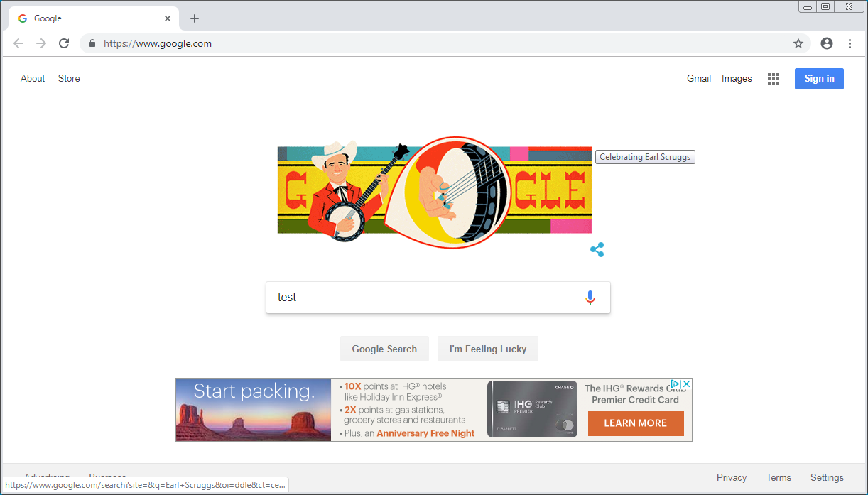
Task: Click LEARN MORE on IHG ad
Action: point(636,423)
